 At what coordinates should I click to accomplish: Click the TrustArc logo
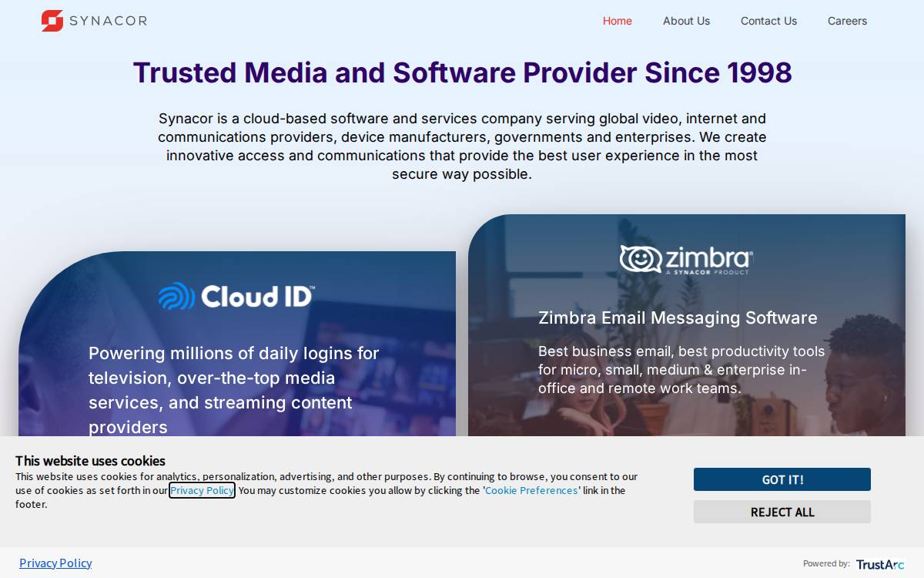pyautogui.click(x=880, y=564)
